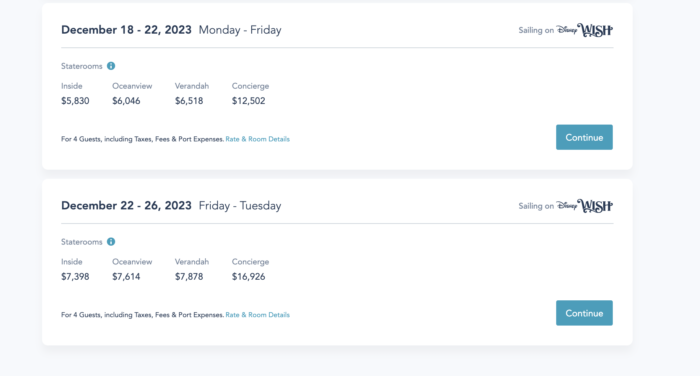The height and width of the screenshot is (376, 700).
Task: Click Disney Wish logo on December 22-26 card
Action: (584, 206)
